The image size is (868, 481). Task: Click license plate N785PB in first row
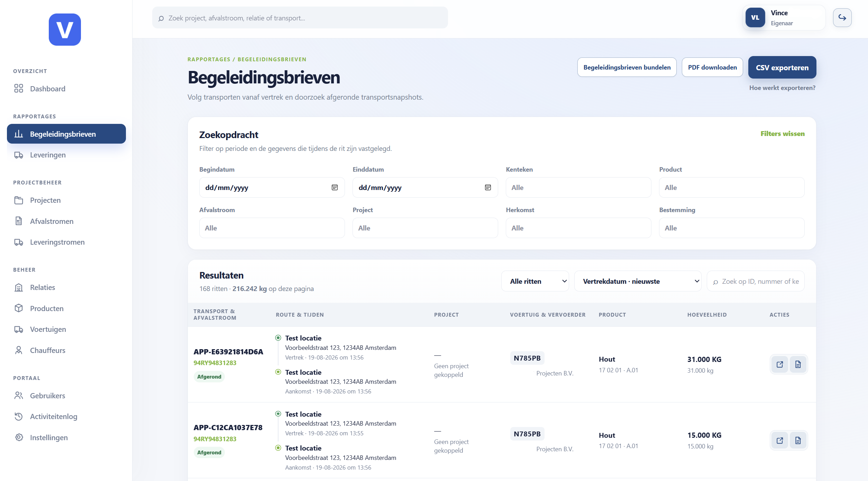click(527, 358)
